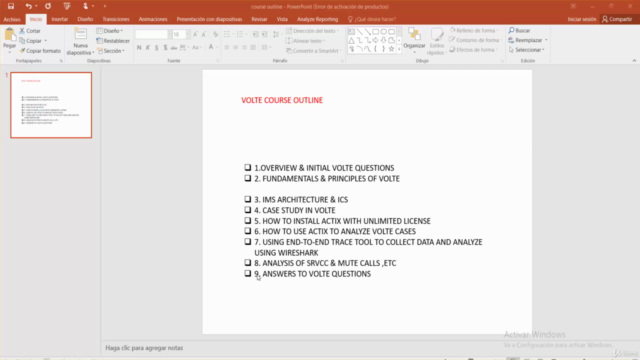The image size is (640, 360).
Task: Click Iniciar sesión link
Action: coord(582,19)
